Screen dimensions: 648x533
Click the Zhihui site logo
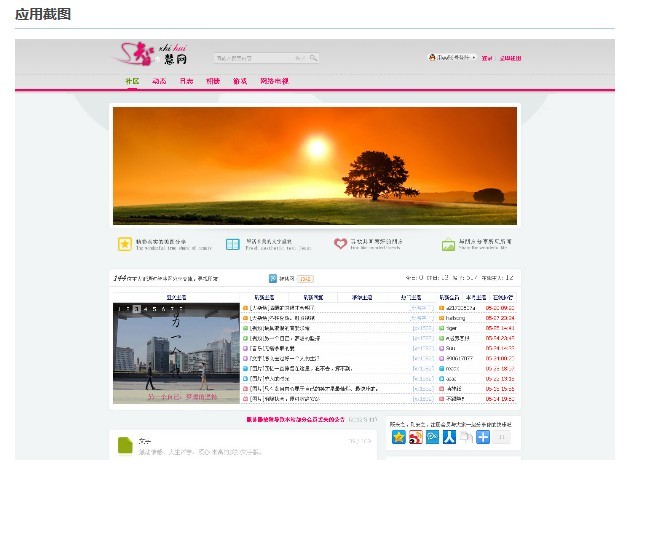tap(152, 54)
